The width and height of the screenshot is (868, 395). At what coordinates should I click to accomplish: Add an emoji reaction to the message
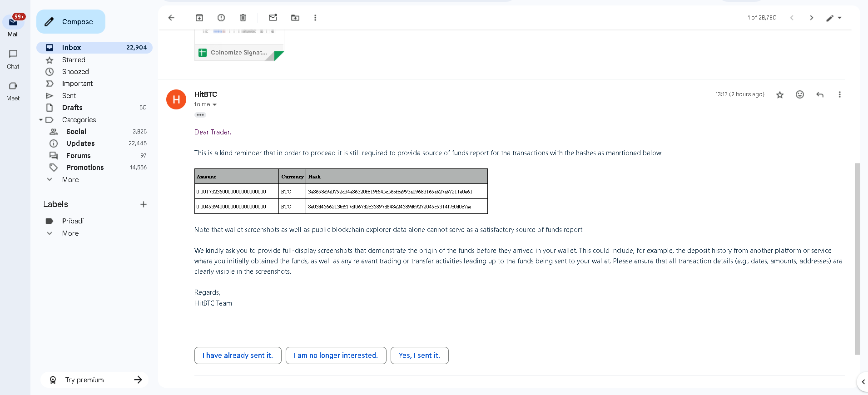tap(800, 94)
